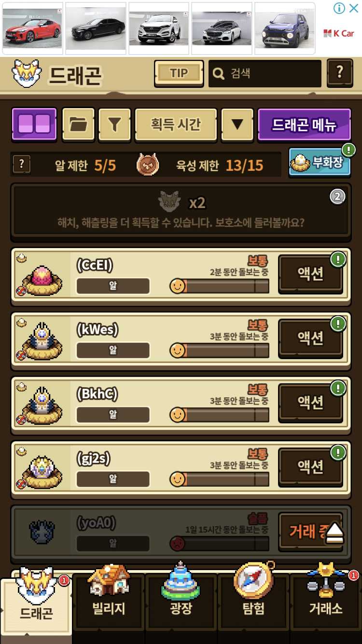Select the gj2s egg nest thumbnail
Image resolution: width=362 pixels, height=644 pixels.
42,467
